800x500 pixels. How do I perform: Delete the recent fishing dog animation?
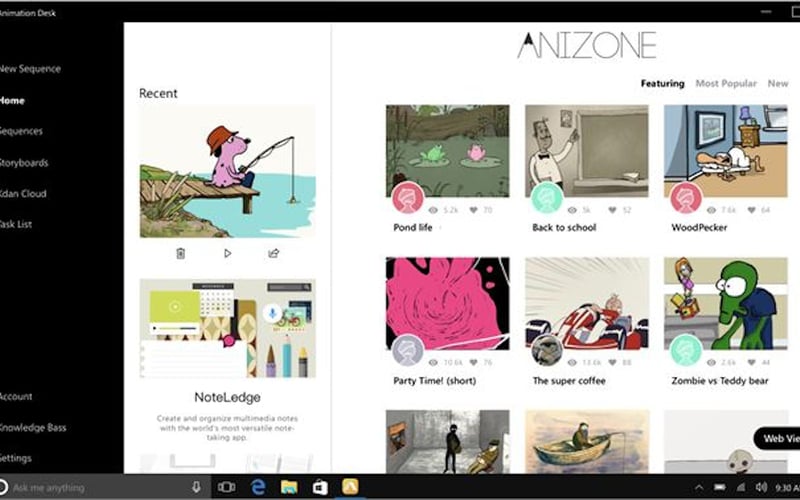click(x=181, y=253)
